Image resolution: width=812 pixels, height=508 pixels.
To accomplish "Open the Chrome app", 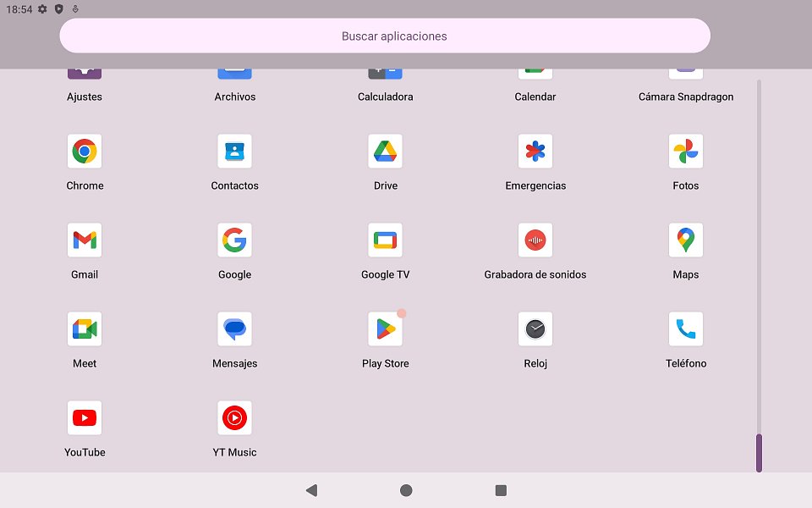I will click(x=85, y=152).
